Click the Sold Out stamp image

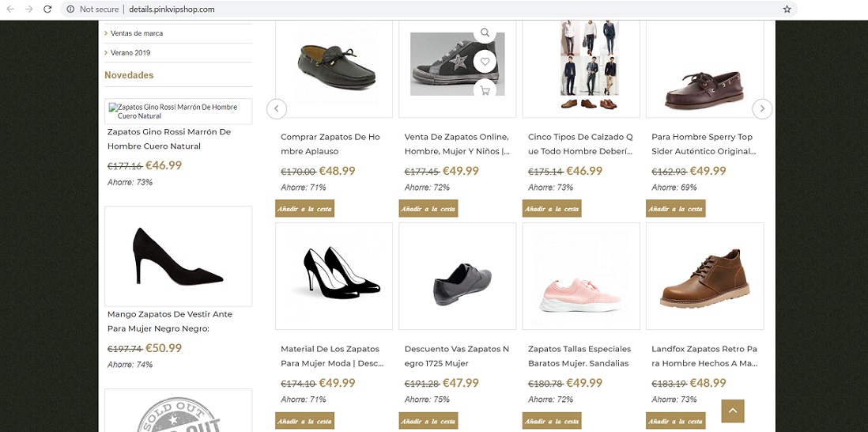pos(178,411)
